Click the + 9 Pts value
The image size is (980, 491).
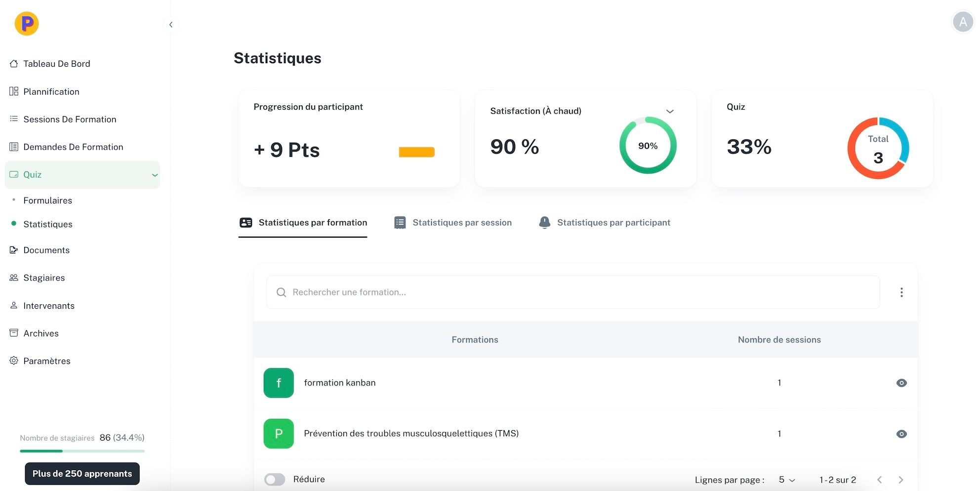(286, 150)
